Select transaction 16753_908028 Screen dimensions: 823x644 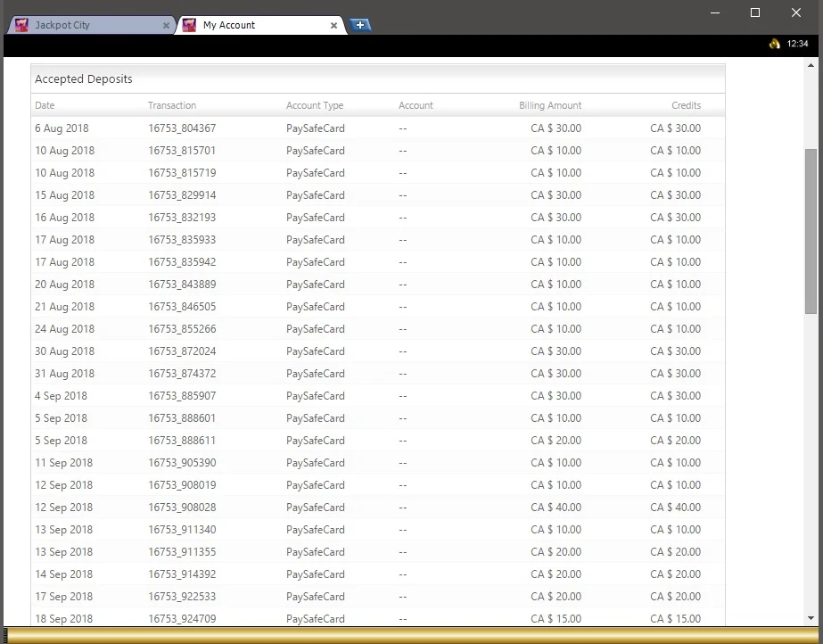[182, 508]
